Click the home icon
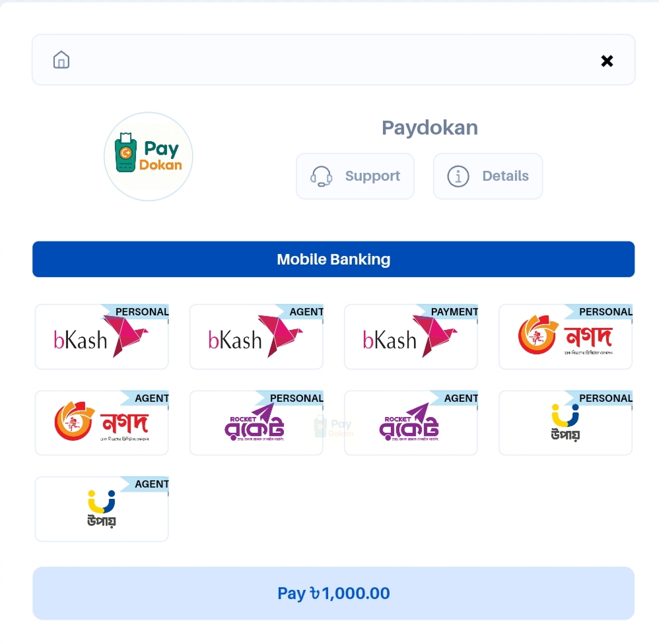This screenshot has height=644, width=659. [x=61, y=60]
